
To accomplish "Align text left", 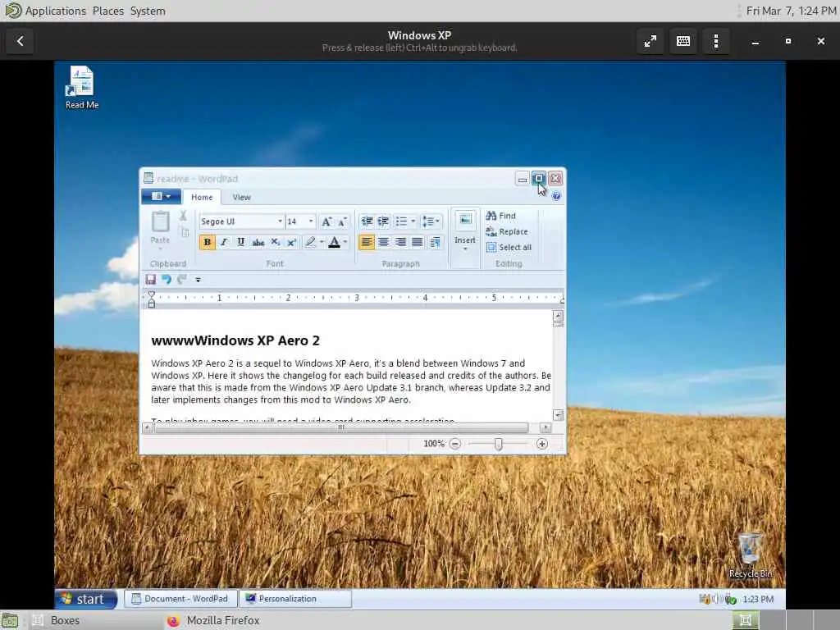I will [367, 242].
